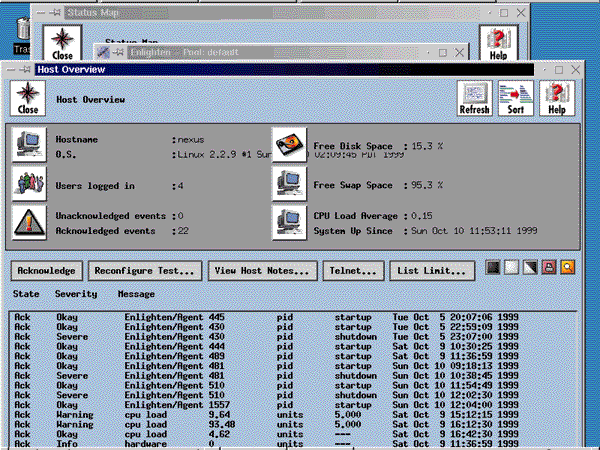Open the Reconfigure Test... dialog
Viewport: 600px width, 450px height.
pyautogui.click(x=145, y=271)
